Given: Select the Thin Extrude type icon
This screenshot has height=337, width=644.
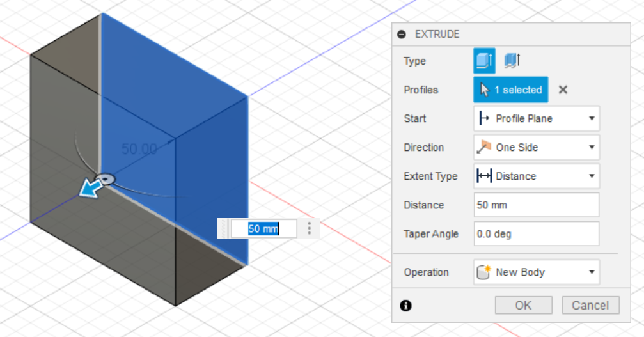Looking at the screenshot, I should [x=512, y=61].
